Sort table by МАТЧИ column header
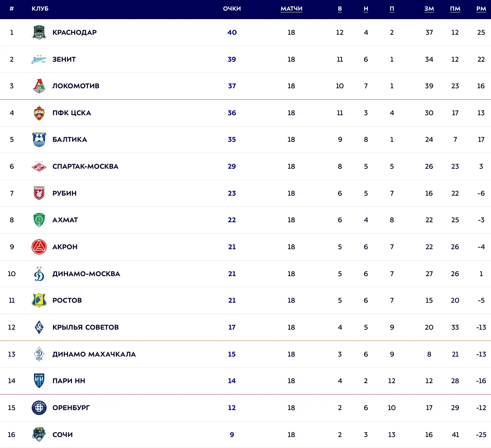 click(x=291, y=9)
